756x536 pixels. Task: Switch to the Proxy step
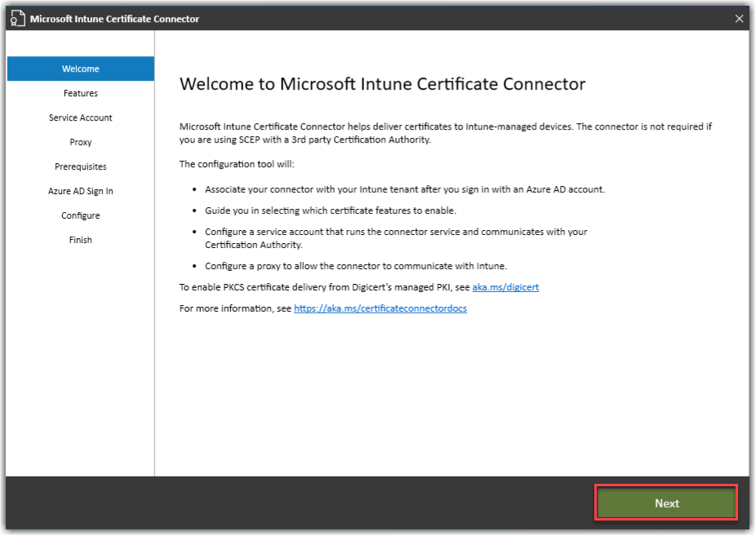[x=81, y=143]
